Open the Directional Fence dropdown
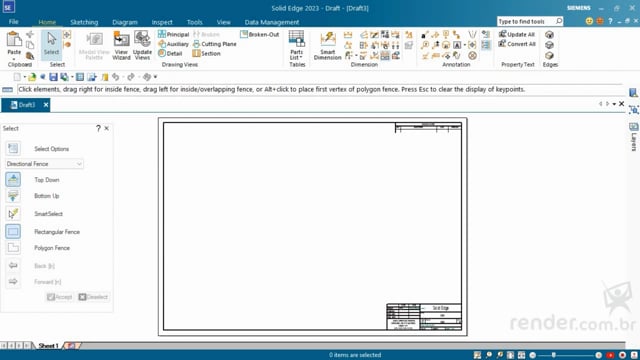Viewport: 640px width, 360px height. tap(44, 164)
